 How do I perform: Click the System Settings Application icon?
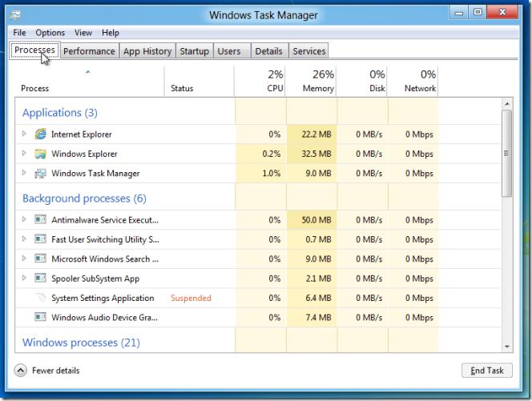pos(40,298)
